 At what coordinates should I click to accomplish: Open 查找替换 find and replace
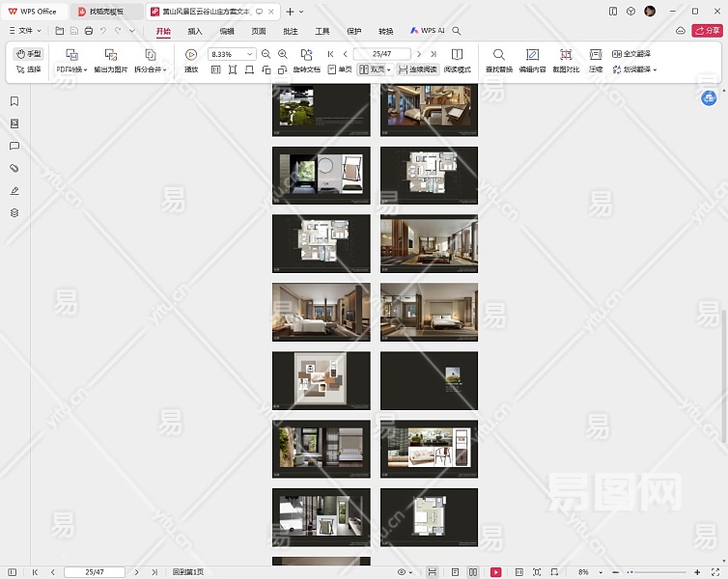[499, 55]
